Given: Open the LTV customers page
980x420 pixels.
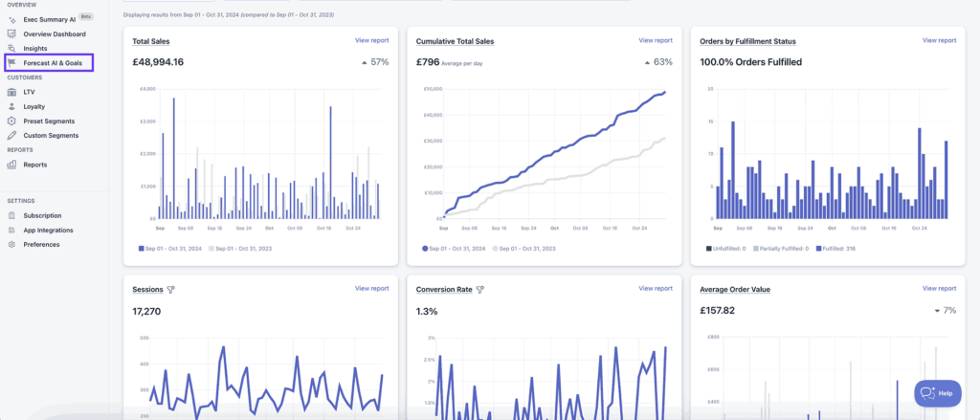Looking at the screenshot, I should (29, 92).
